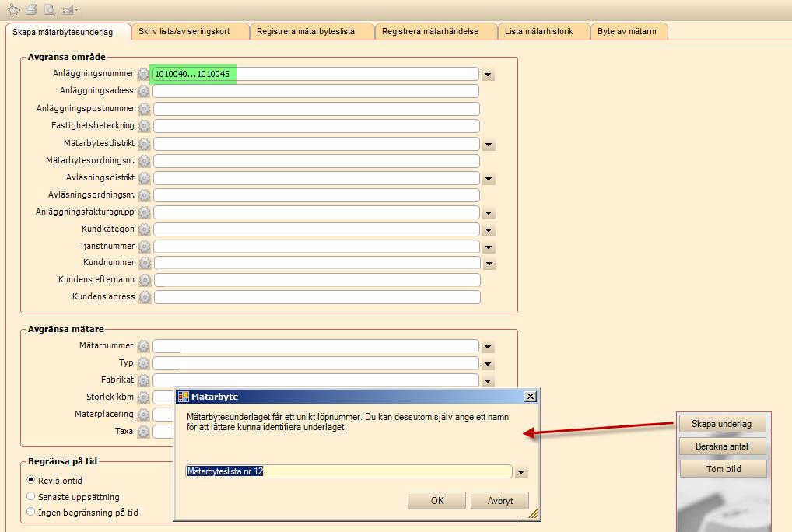
Task: Switch to Byte av mätarnr tab
Action: (627, 31)
